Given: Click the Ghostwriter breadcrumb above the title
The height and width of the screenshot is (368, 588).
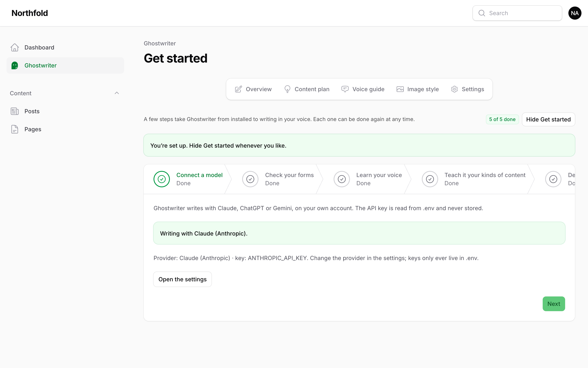Looking at the screenshot, I should point(160,43).
